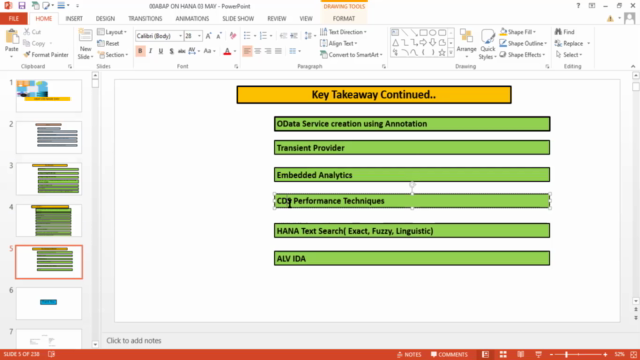This screenshot has height=360, width=640.
Task: Click the Reset slide button
Action: pos(109,43)
